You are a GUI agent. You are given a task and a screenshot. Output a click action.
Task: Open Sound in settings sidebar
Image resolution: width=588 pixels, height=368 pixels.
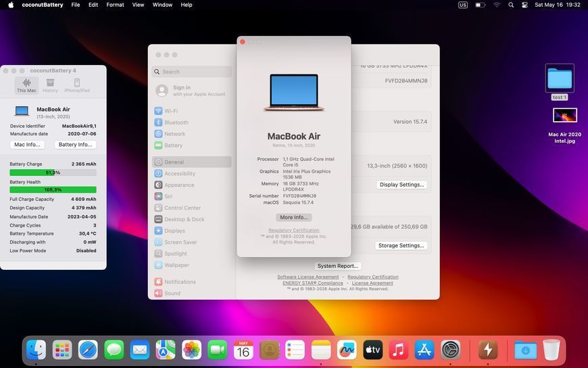pos(192,293)
